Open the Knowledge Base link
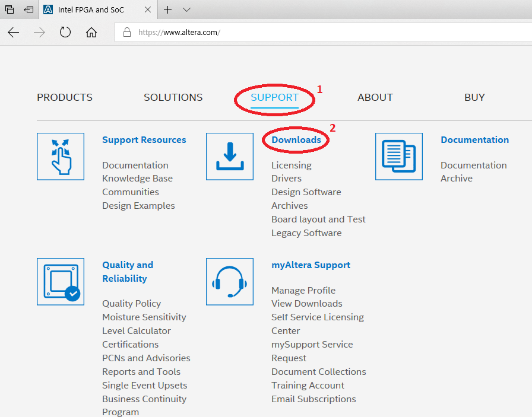Image resolution: width=532 pixels, height=417 pixels. click(137, 179)
